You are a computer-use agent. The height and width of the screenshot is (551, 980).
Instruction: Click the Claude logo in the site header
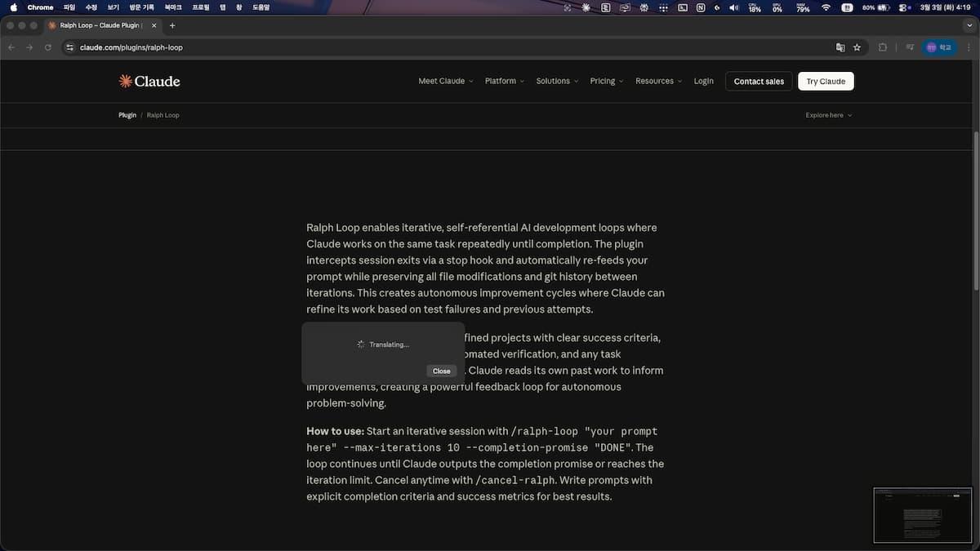click(x=149, y=81)
